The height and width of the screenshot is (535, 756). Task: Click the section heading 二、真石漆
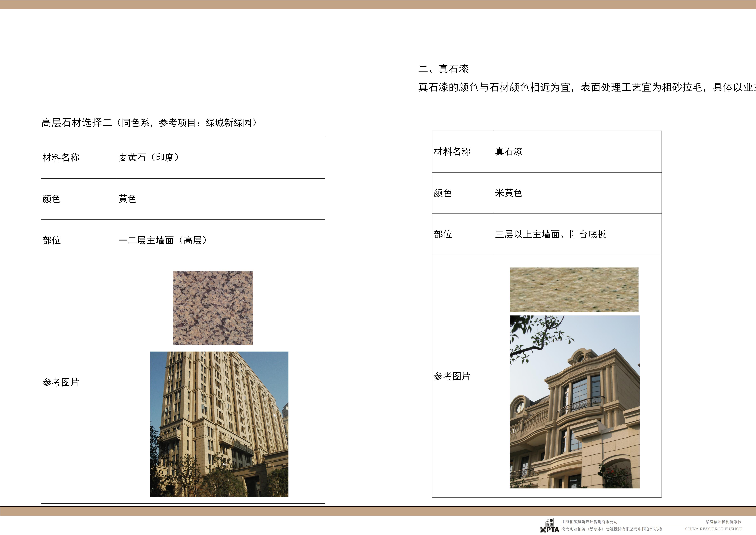tap(443, 69)
